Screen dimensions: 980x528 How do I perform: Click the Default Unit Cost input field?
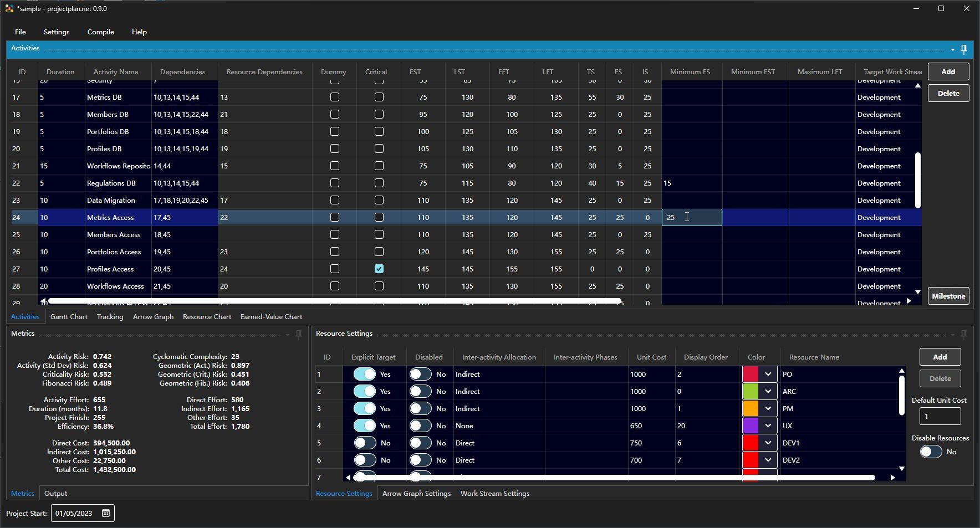[940, 416]
